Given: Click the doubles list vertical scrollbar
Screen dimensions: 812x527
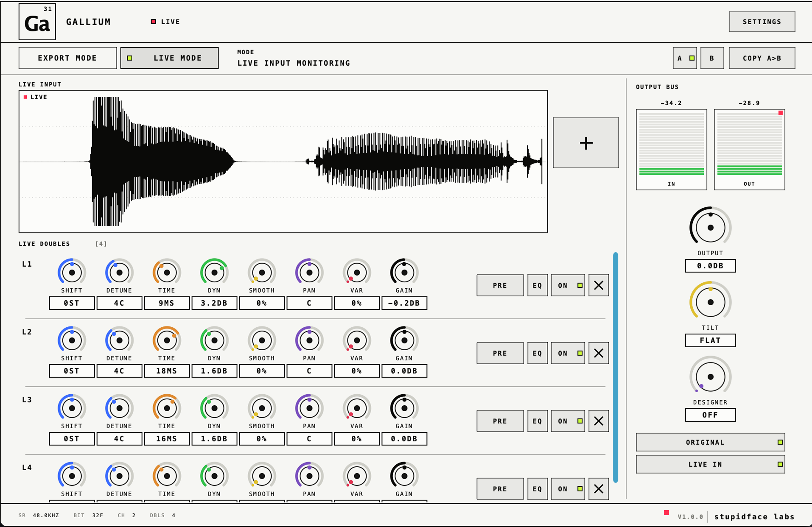Looking at the screenshot, I should click(x=616, y=367).
